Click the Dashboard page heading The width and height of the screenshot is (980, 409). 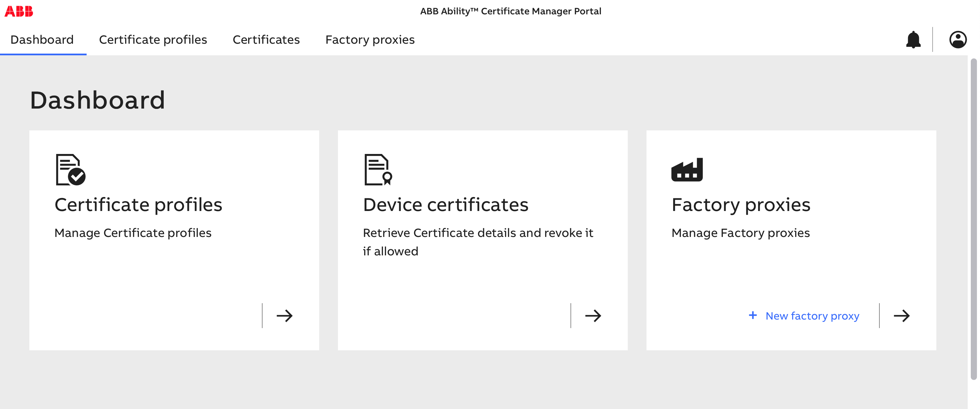[98, 100]
